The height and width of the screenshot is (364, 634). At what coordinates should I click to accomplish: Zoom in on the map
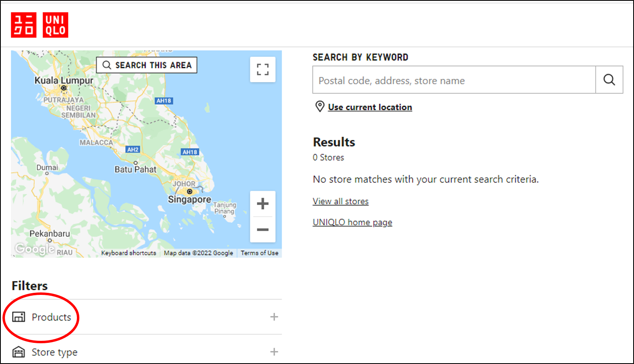[x=262, y=203]
